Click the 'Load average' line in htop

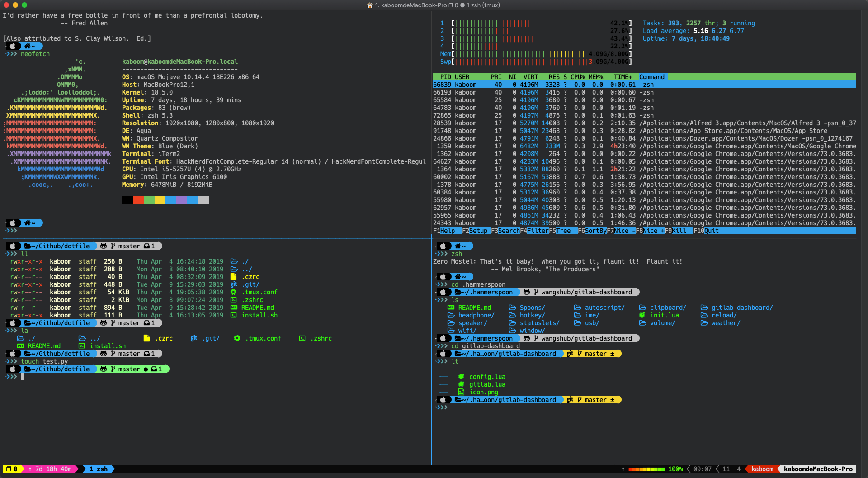coord(693,31)
